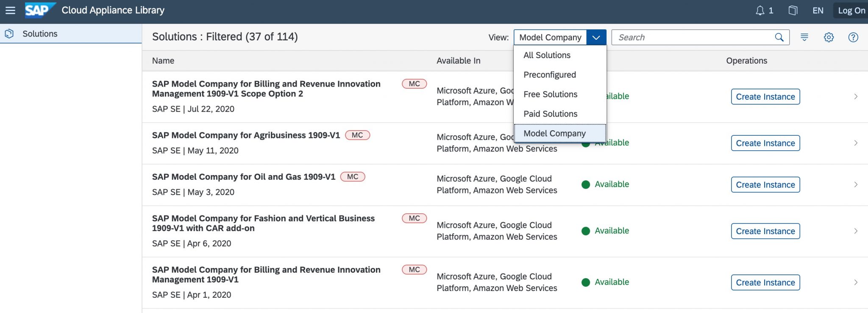This screenshot has height=313, width=868.
Task: Expand details for Agribusiness row chevron
Action: click(856, 143)
